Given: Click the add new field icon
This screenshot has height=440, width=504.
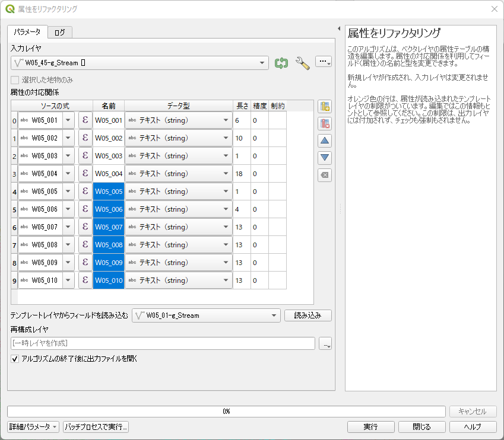Looking at the screenshot, I should tap(325, 107).
